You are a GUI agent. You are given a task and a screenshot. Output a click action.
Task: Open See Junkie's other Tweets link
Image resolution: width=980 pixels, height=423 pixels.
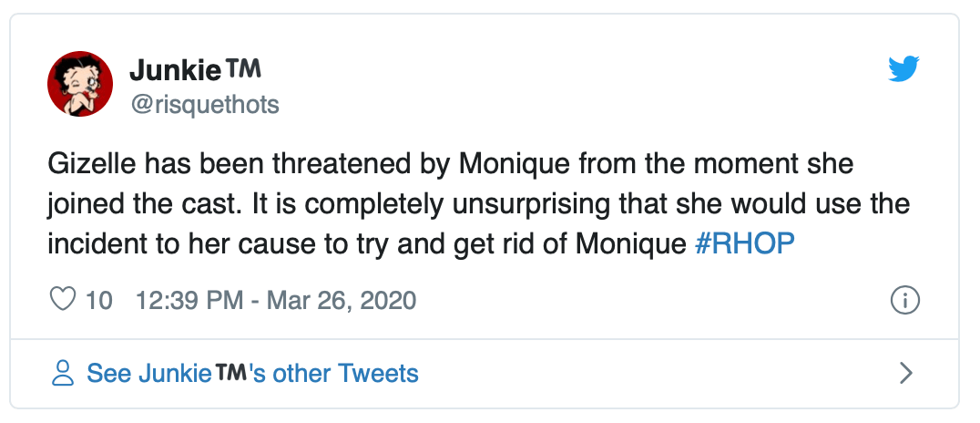tap(252, 373)
